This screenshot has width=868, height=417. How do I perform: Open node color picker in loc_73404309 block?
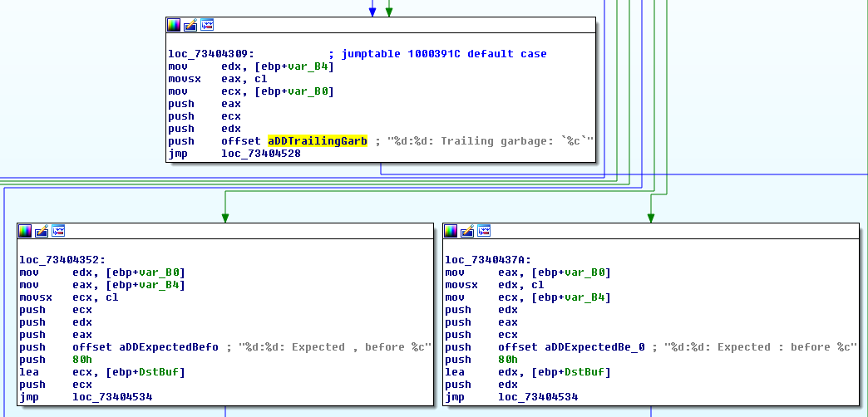173,25
